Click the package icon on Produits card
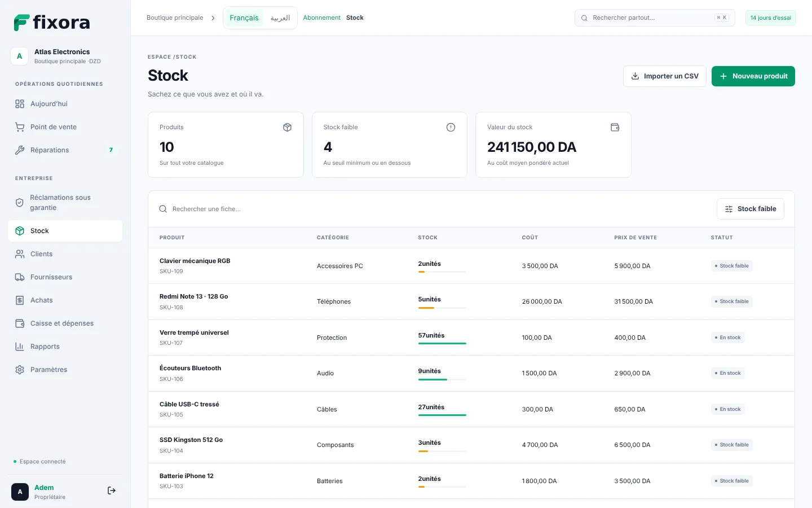The image size is (812, 508). coord(287,128)
